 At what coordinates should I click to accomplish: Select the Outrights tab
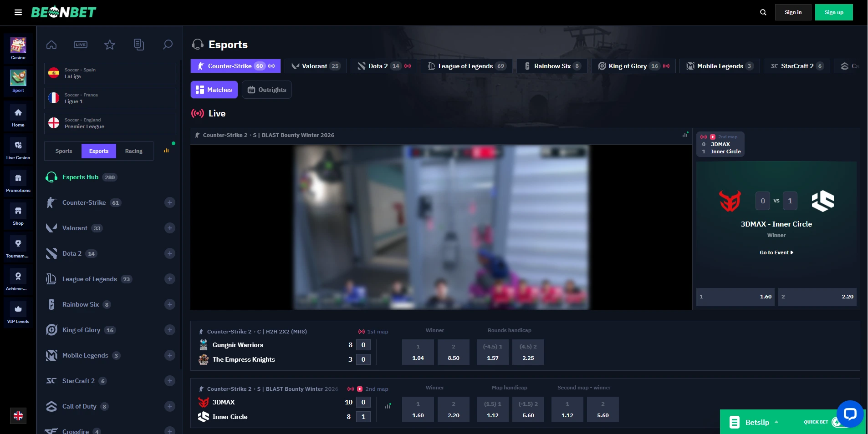tap(267, 90)
